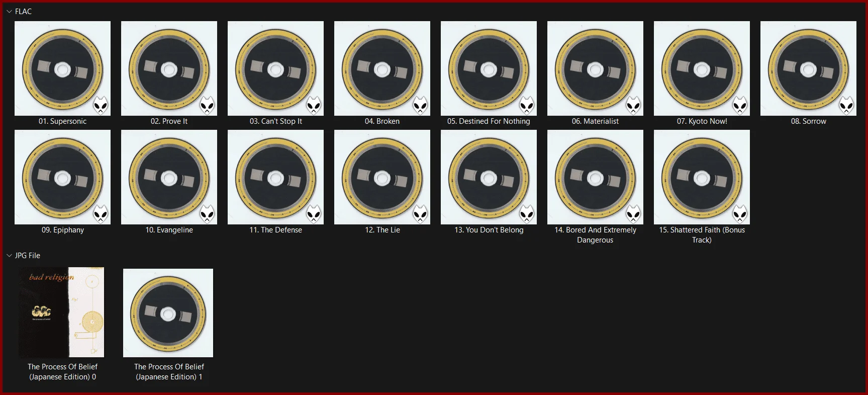Select the 12. The Lie file icon

click(382, 177)
